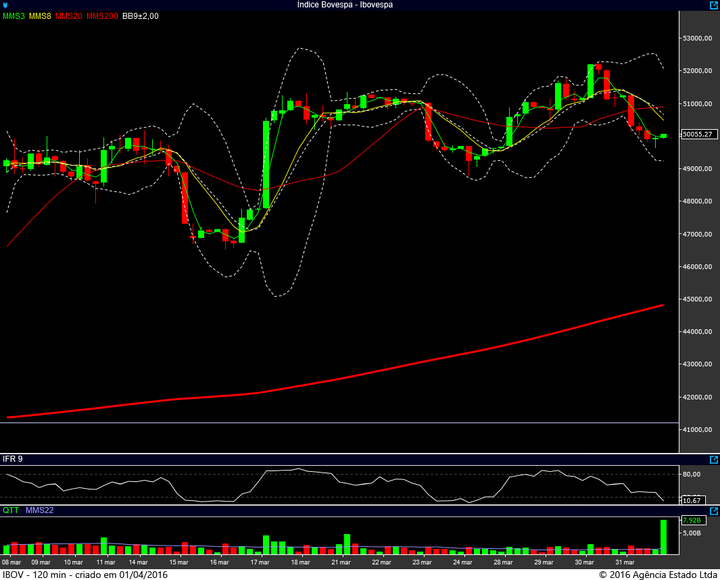The width and height of the screenshot is (720, 580).
Task: Click the 15 mar date label
Action: coord(179,562)
